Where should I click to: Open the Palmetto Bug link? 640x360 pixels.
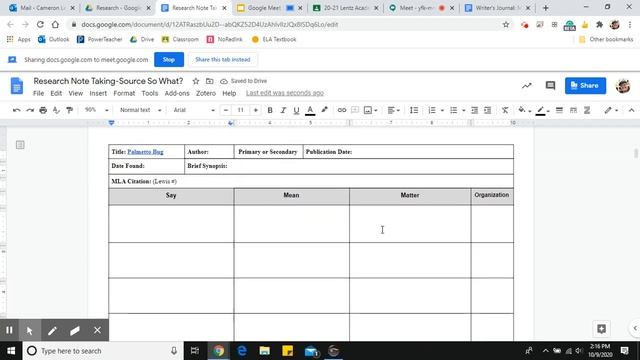[x=145, y=152]
